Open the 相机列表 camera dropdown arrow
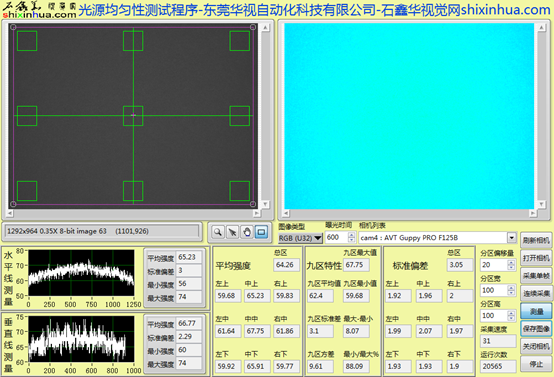Screen dimensions: 554x377 (512, 237)
